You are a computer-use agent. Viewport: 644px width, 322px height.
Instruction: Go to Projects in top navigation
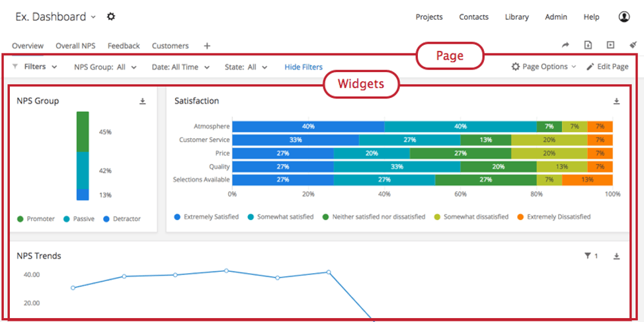429,17
